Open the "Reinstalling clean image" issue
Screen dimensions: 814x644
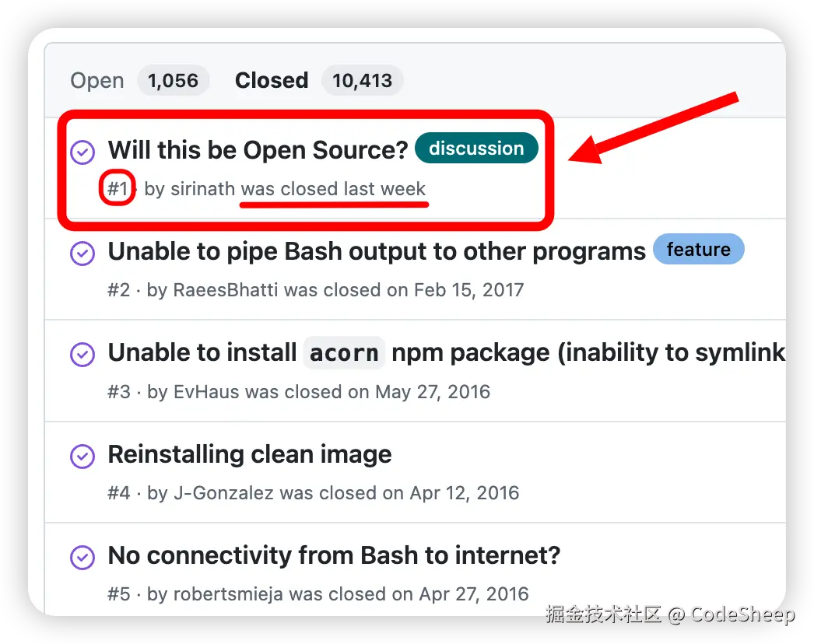[250, 454]
